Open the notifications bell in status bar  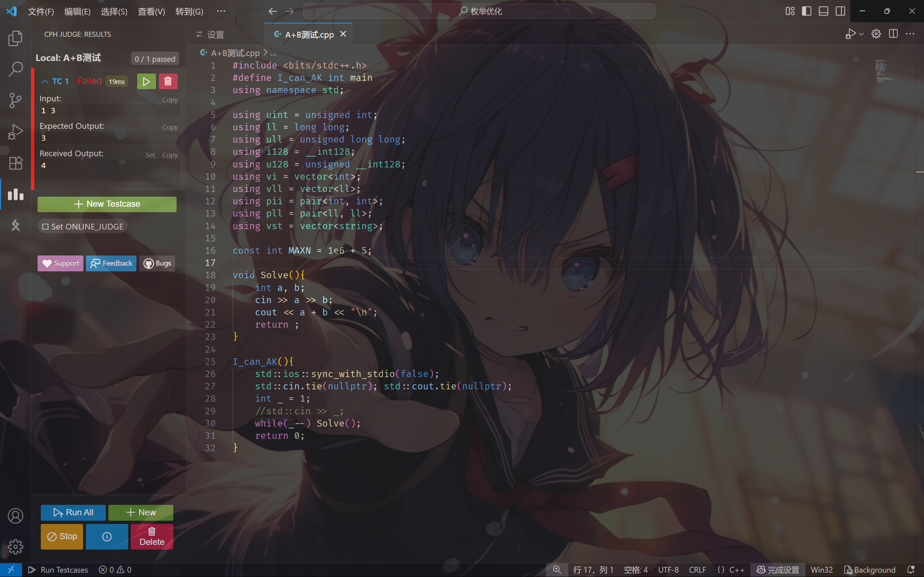(x=911, y=570)
